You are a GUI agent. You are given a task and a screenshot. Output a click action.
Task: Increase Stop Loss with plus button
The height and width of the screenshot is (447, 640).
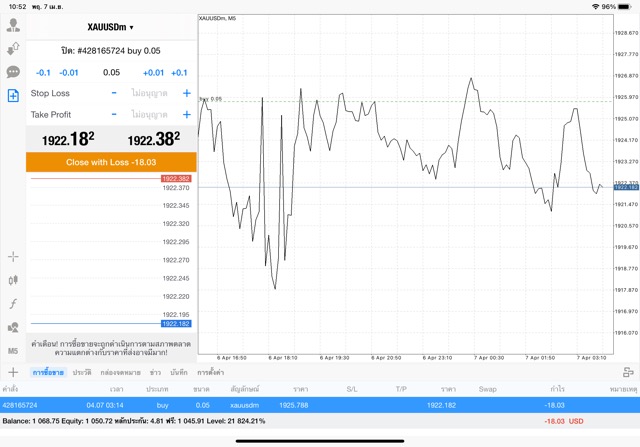[186, 93]
